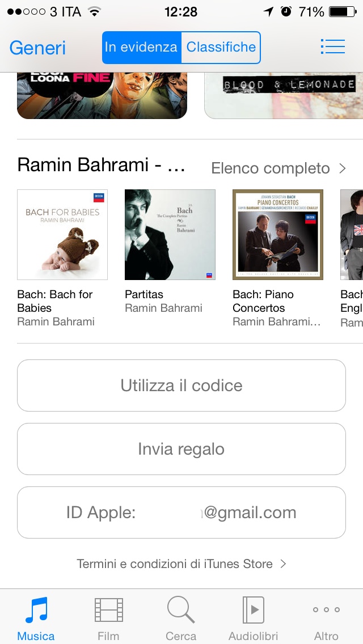The height and width of the screenshot is (644, 363).
Task: Expand Elenco completo chevron
Action: [342, 168]
